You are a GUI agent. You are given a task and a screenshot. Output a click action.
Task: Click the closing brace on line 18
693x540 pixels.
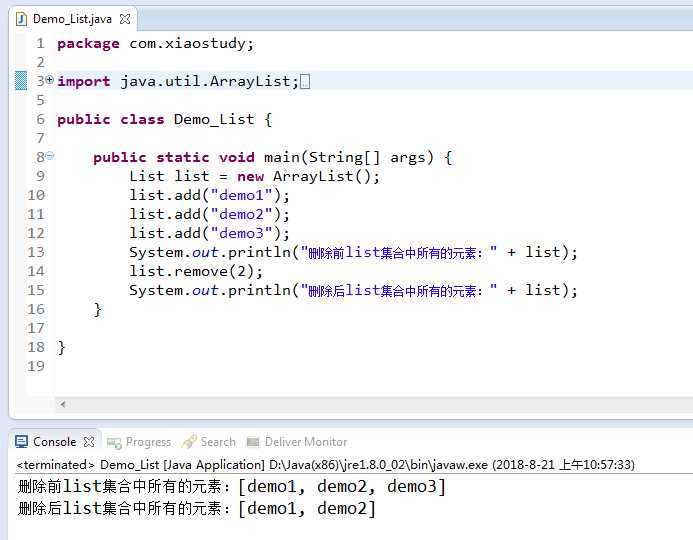(61, 347)
